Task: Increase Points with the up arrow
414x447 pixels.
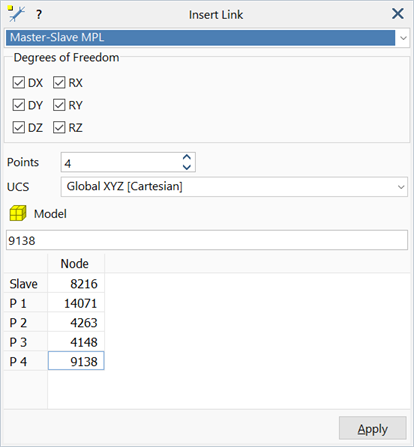Action: coord(187,157)
